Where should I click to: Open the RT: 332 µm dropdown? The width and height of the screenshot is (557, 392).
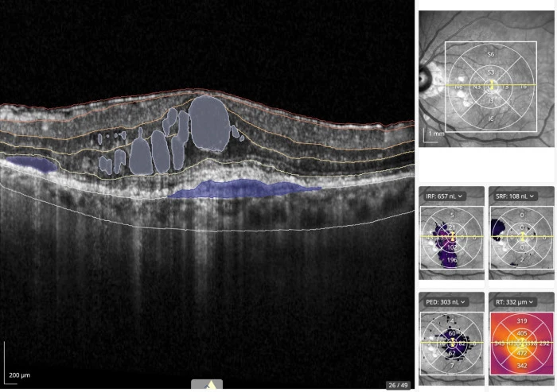coord(514,302)
